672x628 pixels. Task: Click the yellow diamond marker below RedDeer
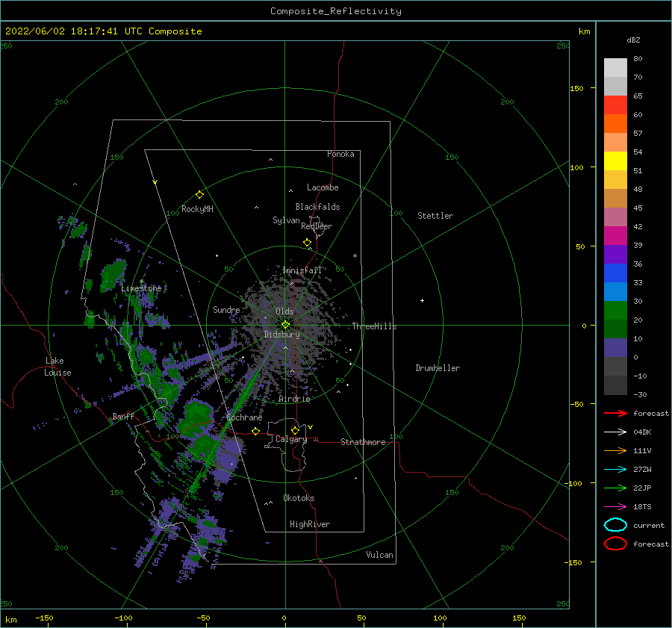point(308,243)
